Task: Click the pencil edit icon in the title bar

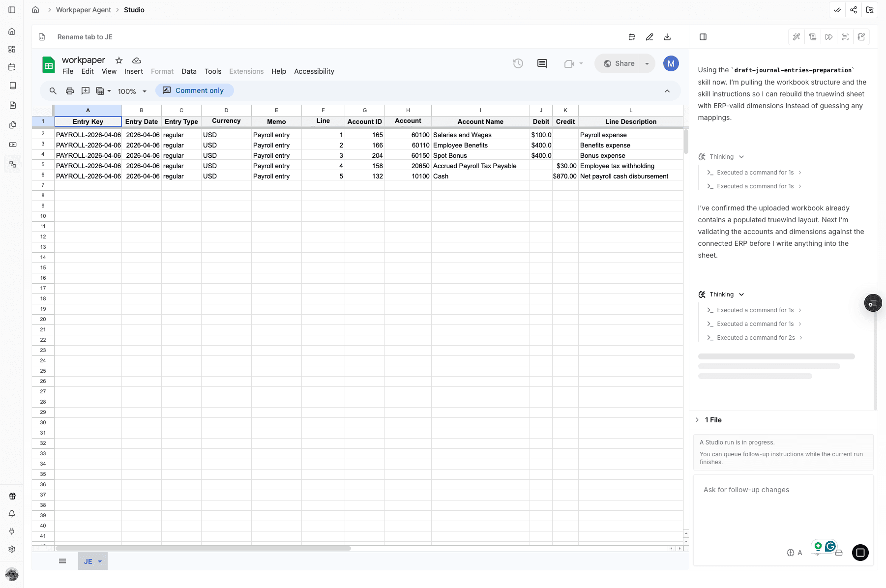Action: 650,37
